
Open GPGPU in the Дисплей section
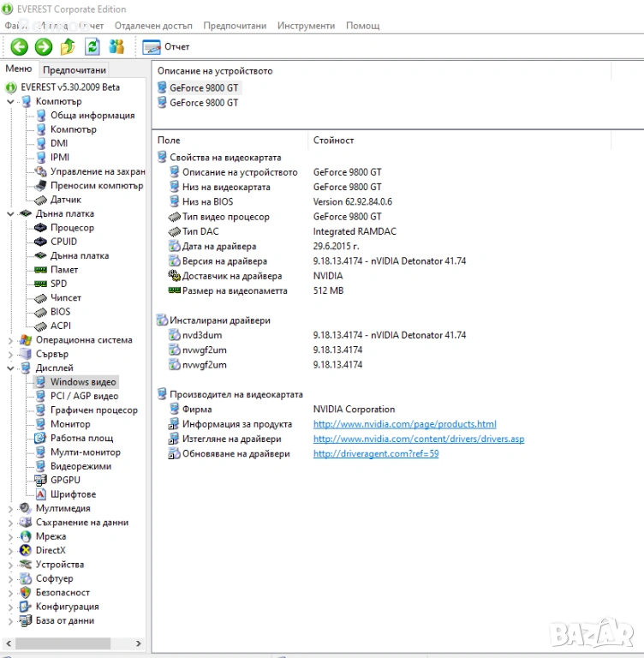pyautogui.click(x=65, y=480)
